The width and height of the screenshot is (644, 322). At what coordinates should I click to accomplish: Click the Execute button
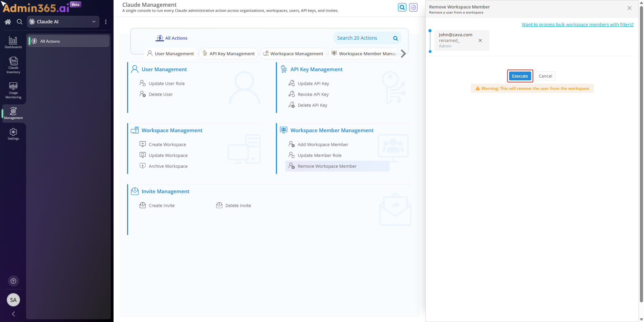[x=520, y=76]
